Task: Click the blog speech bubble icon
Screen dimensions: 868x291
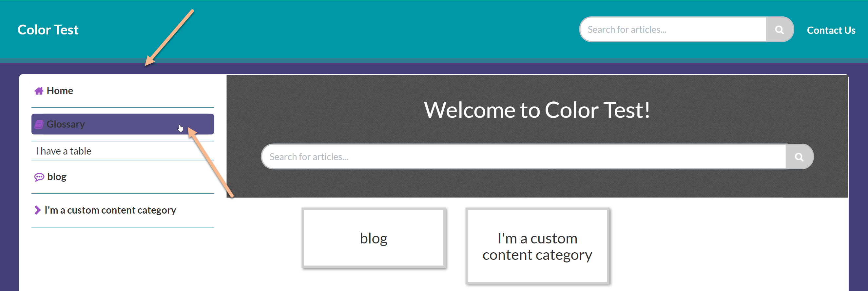Action: [x=39, y=177]
